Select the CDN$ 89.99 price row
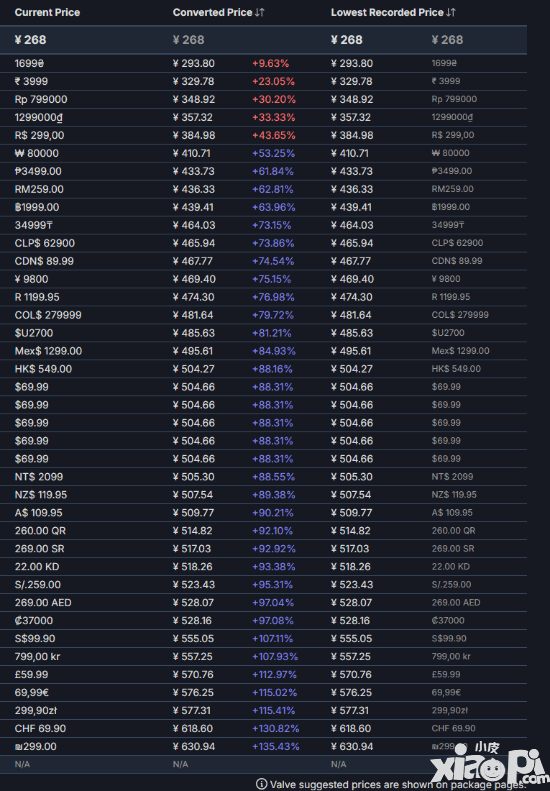This screenshot has width=550, height=791. click(x=263, y=261)
